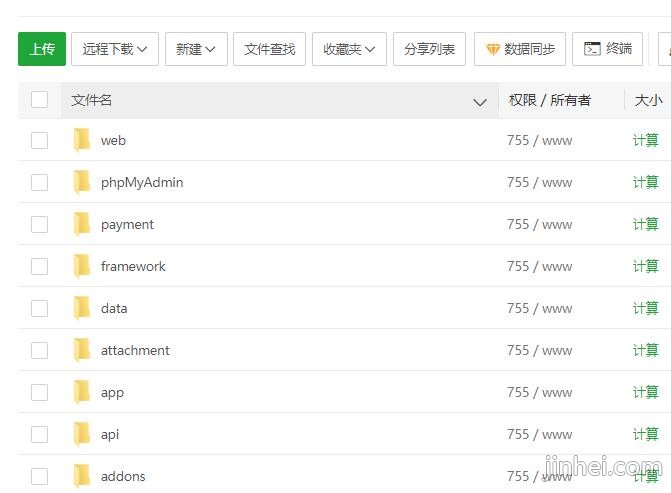Image resolution: width=671 pixels, height=493 pixels.
Task: Click the web folder icon
Action: point(82,140)
